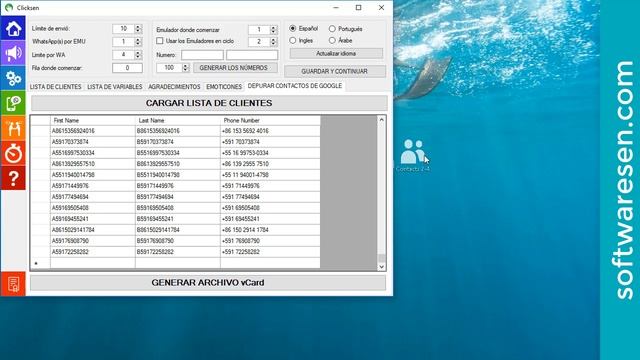Decrease Límite por WA value
Image resolution: width=640 pixels, height=360 pixels.
click(138, 57)
